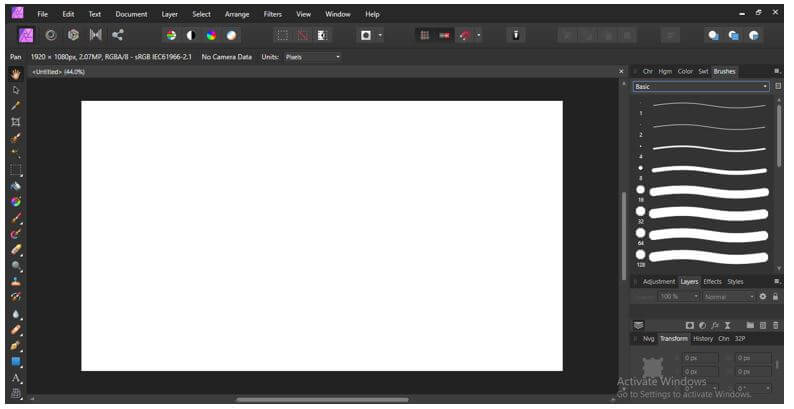Screen dimensions: 794x409
Task: Open the Normal blend mode dropdown
Action: click(729, 296)
